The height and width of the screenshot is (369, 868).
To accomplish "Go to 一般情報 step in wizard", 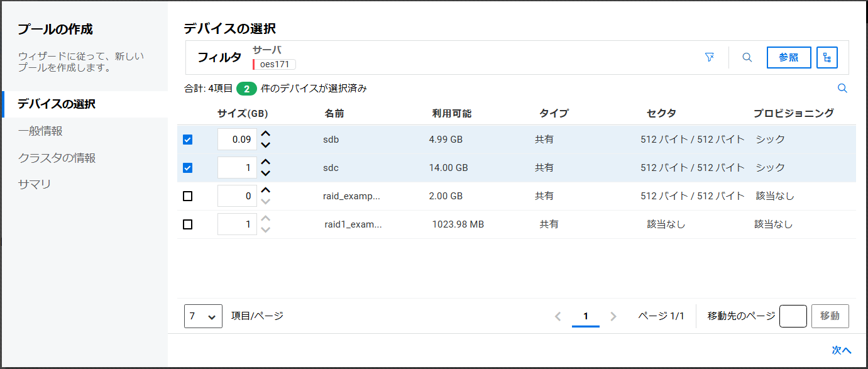I will coord(40,131).
